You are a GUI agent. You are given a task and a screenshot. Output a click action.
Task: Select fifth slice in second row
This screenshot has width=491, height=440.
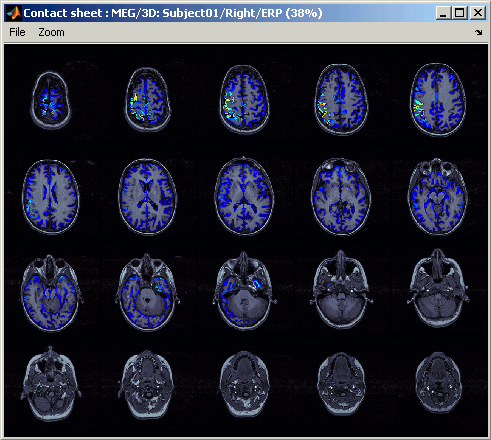pos(438,196)
